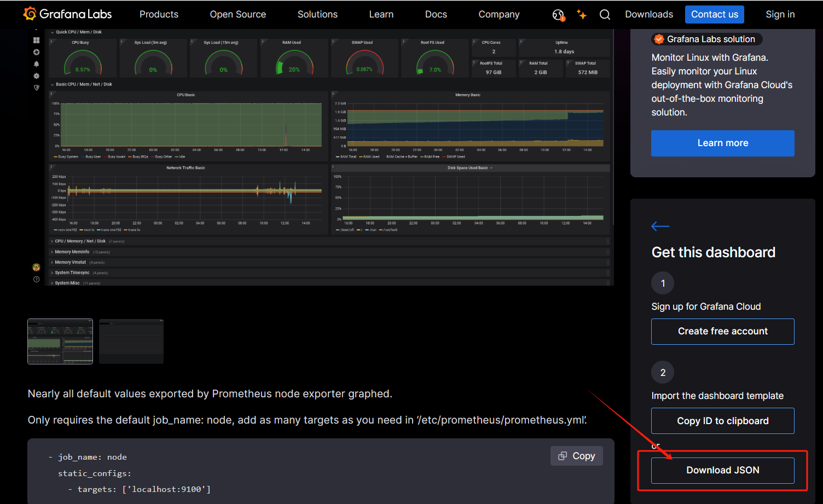
Task: Collapse the Quick CPU / Mem / Disk row
Action: (77, 32)
